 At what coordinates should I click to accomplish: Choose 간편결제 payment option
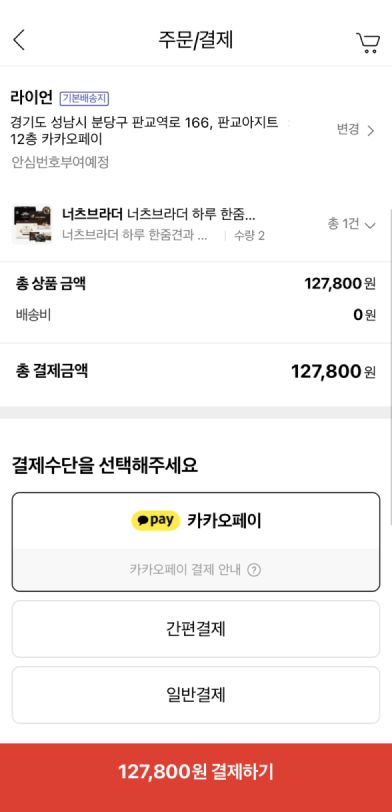click(x=196, y=629)
